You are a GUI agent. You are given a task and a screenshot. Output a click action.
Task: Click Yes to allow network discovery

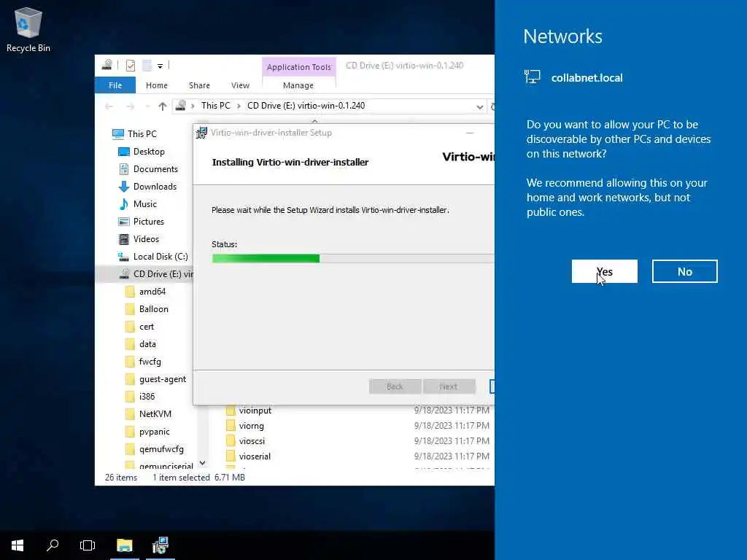click(x=604, y=271)
